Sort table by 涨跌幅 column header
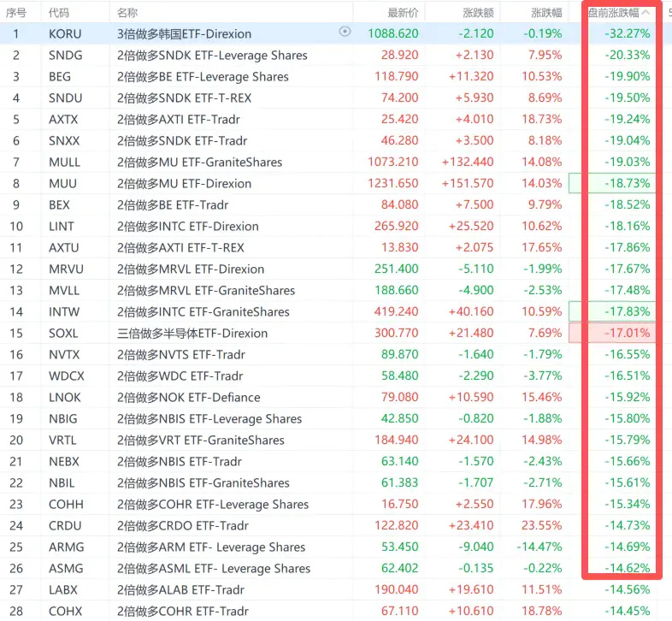Image resolution: width=672 pixels, height=621 pixels. 546,13
